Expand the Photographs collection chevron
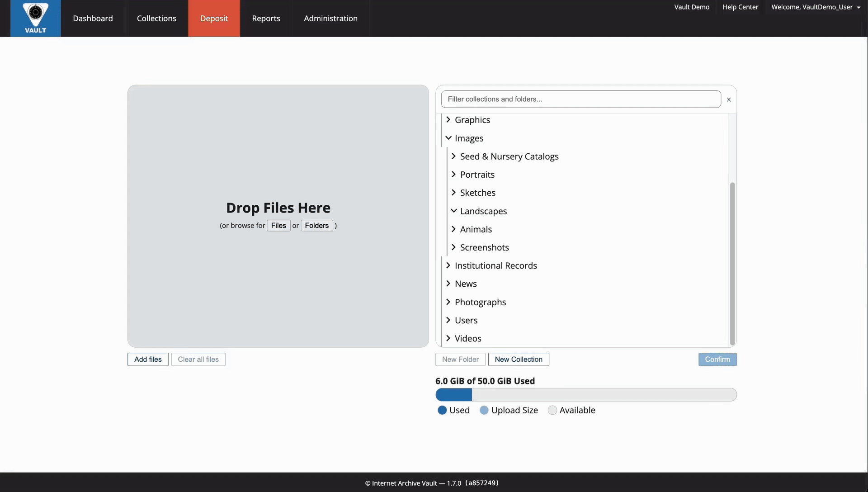The image size is (868, 492). point(448,302)
